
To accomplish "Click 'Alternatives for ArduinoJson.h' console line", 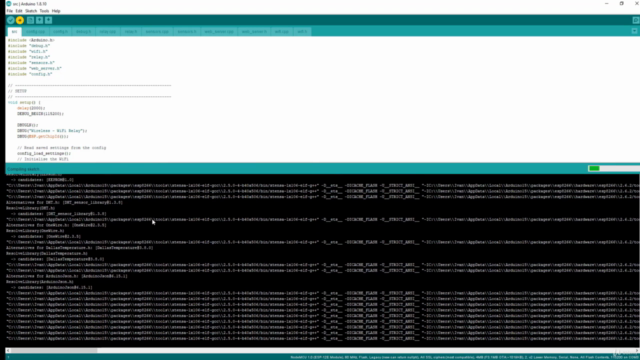I will 67,276.
